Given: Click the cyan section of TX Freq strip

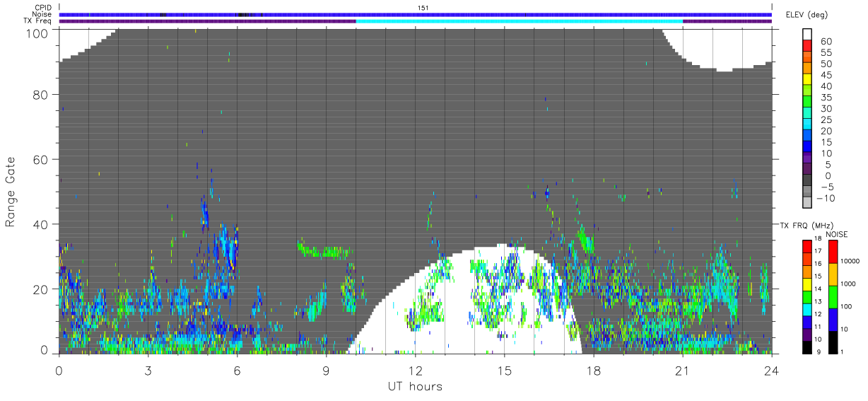Looking at the screenshot, I should pos(519,21).
